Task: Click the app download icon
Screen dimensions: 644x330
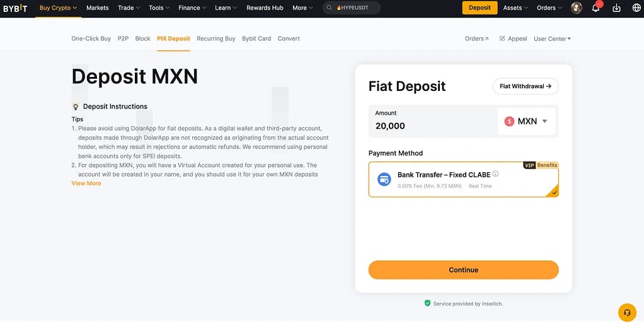Action: pos(616,8)
